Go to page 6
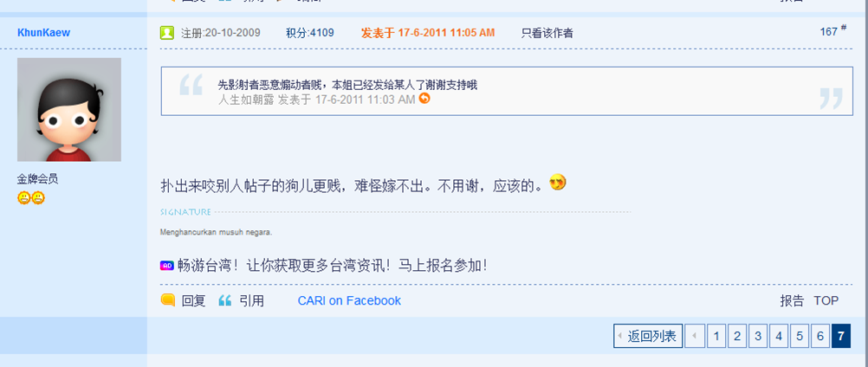868x367 pixels. (819, 336)
